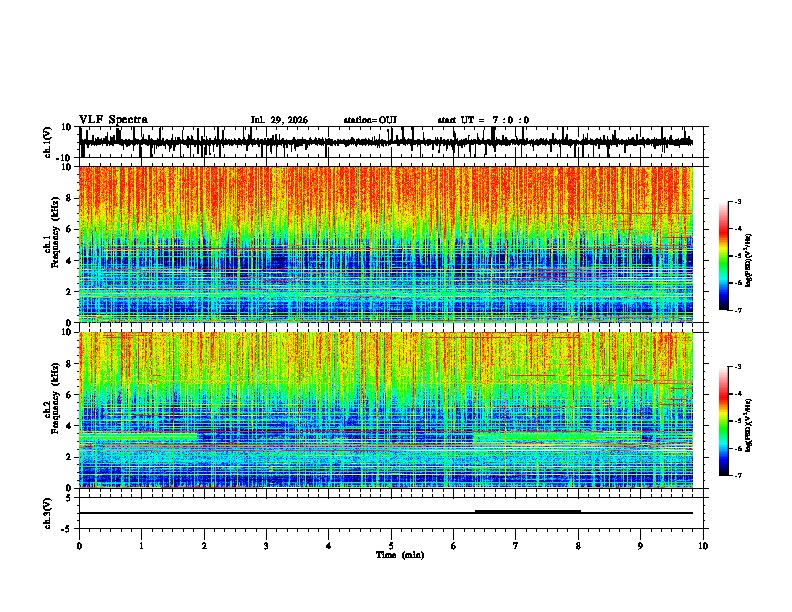The image size is (792, 612).
Task: Click the "station=OUJ" header label
Action: pos(370,120)
